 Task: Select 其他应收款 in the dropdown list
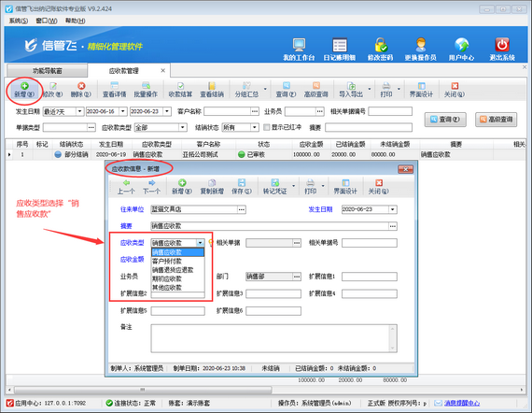pyautogui.click(x=177, y=288)
